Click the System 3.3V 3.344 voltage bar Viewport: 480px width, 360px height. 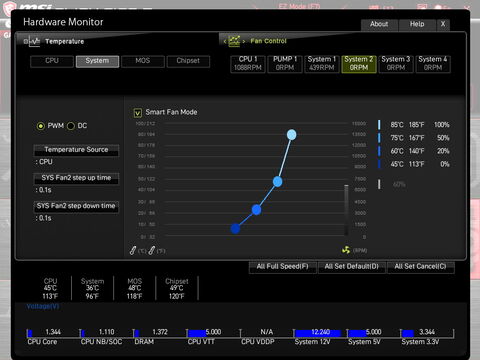[427, 333]
